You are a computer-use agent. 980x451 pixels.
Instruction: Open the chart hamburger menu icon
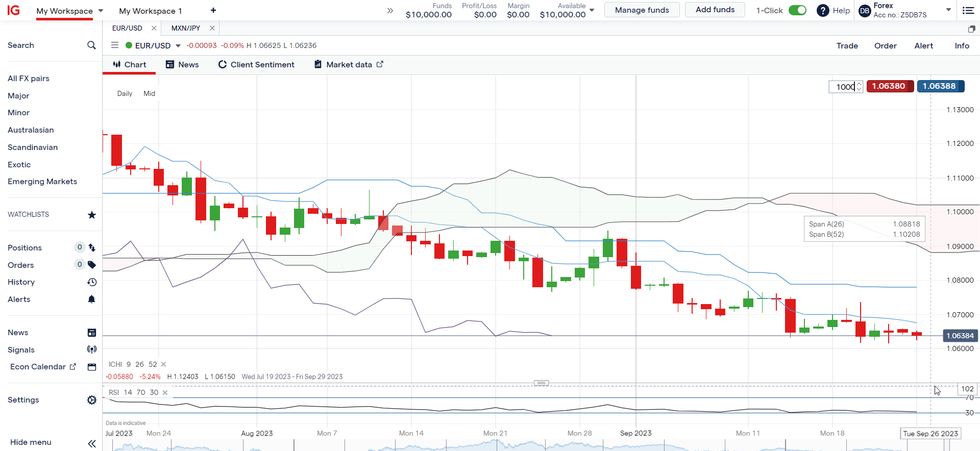coord(115,45)
